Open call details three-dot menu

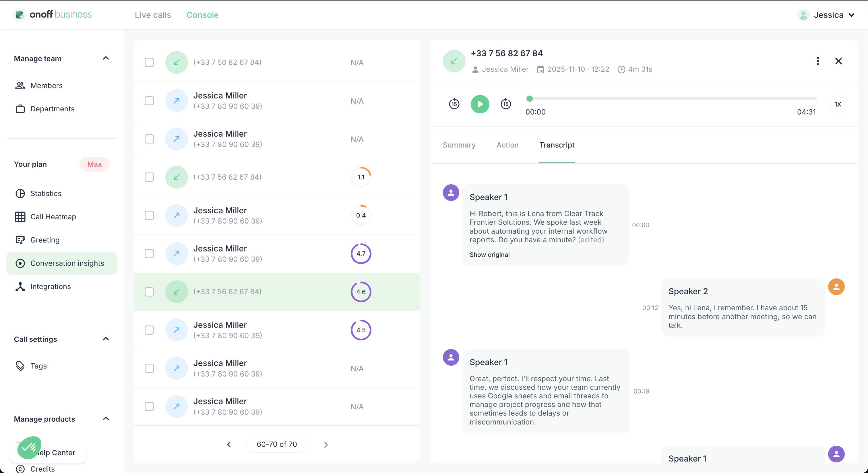click(x=817, y=61)
